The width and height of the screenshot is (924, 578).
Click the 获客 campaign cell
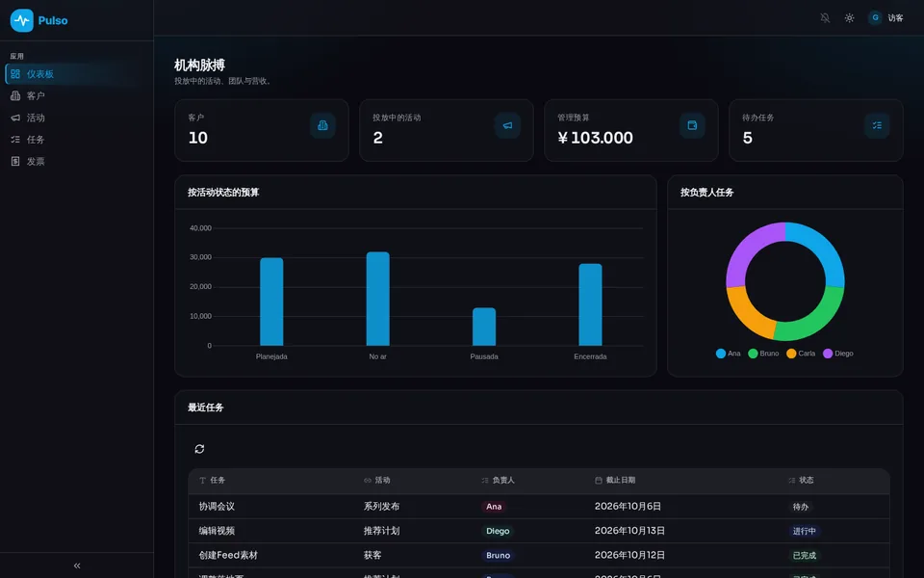pyautogui.click(x=372, y=555)
